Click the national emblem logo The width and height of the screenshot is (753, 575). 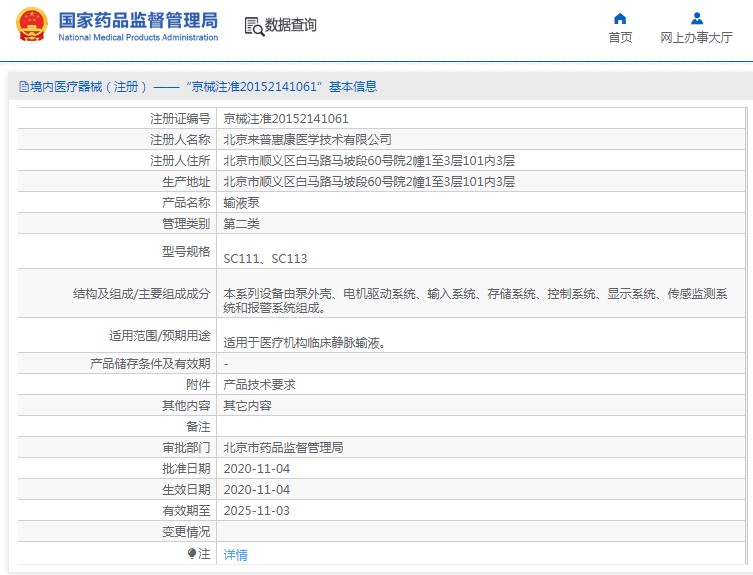32,24
